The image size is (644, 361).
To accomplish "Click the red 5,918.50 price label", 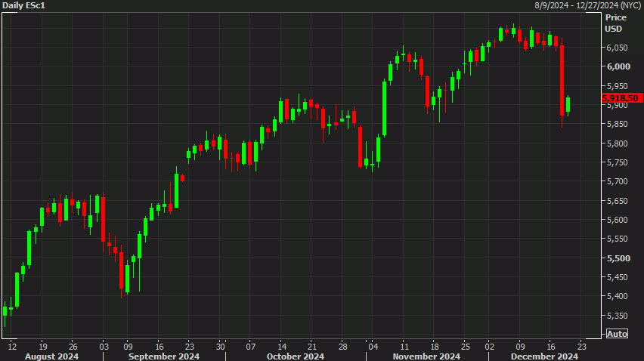I will [622, 98].
